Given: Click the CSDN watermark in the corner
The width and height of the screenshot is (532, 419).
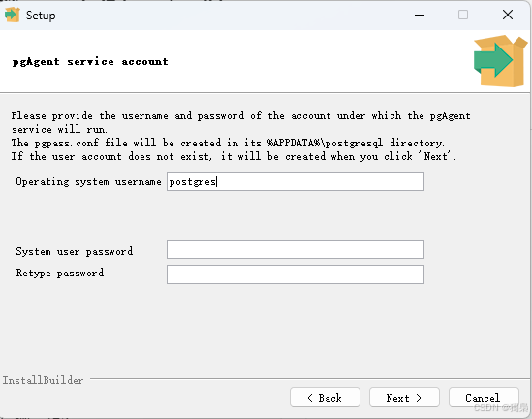Looking at the screenshot, I should coord(501,407).
